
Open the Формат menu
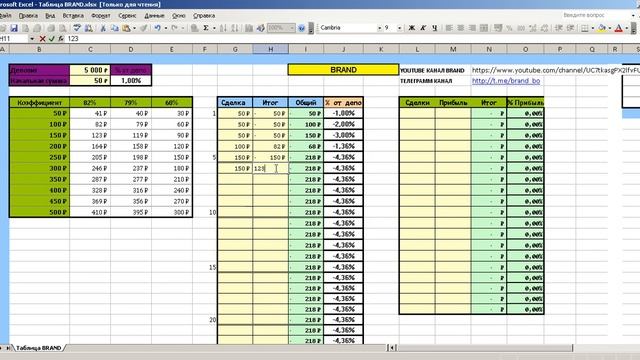point(100,16)
